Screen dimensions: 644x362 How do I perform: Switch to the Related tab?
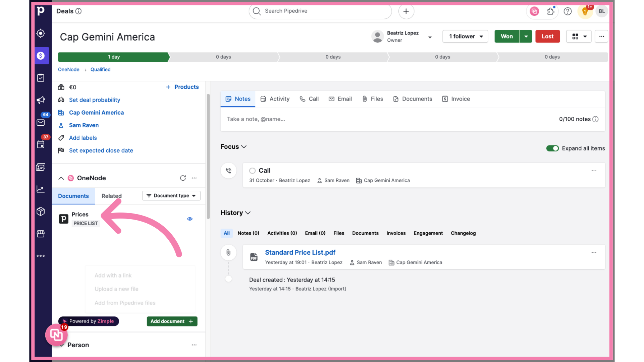pos(111,196)
